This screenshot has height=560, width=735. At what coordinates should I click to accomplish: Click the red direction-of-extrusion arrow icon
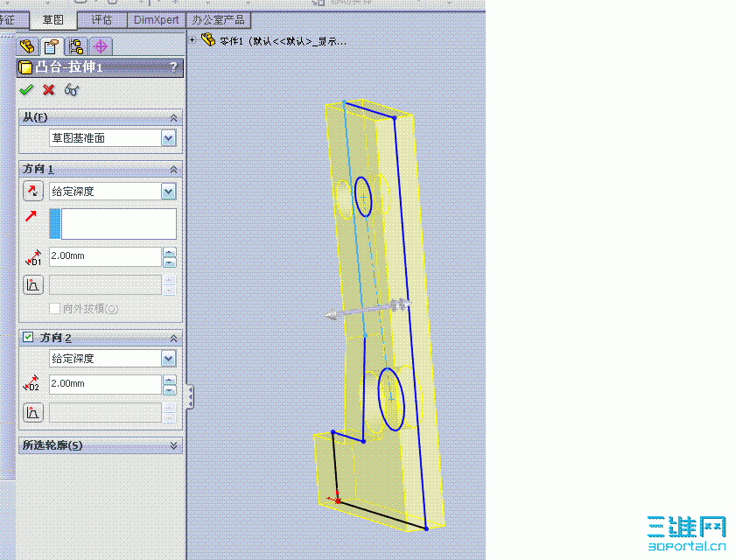tap(31, 215)
